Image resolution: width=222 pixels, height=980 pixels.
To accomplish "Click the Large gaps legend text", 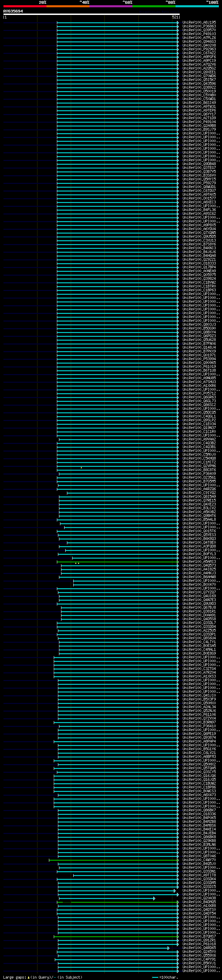I will click(x=42, y=977).
